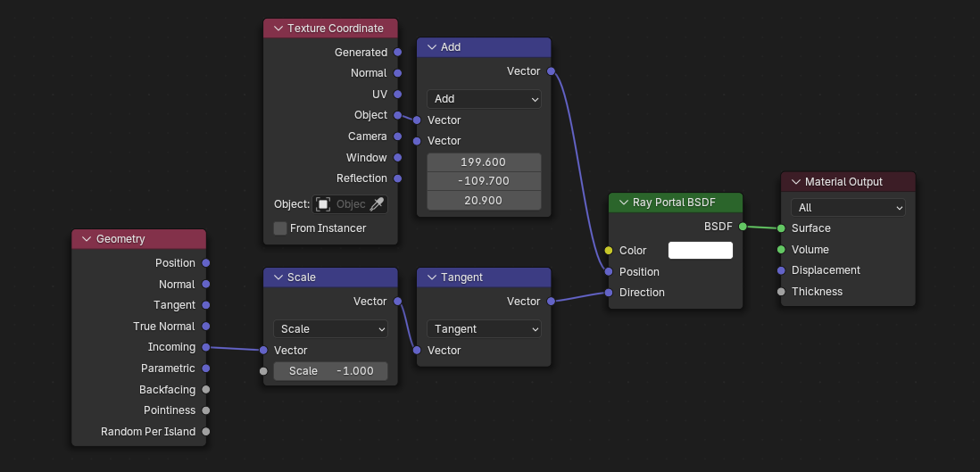The height and width of the screenshot is (472, 980).
Task: Open the Material Output target dropdown showing All
Action: pyautogui.click(x=848, y=208)
